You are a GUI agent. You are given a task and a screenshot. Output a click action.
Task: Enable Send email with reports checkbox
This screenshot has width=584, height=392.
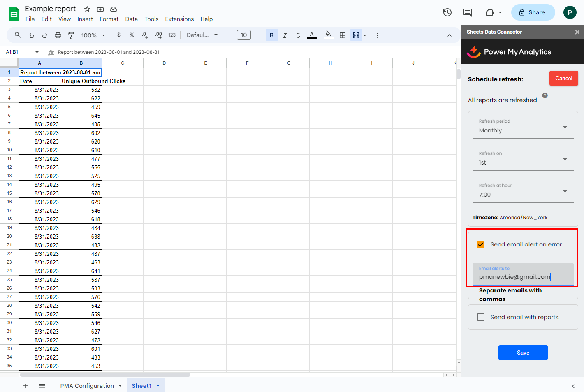(480, 317)
